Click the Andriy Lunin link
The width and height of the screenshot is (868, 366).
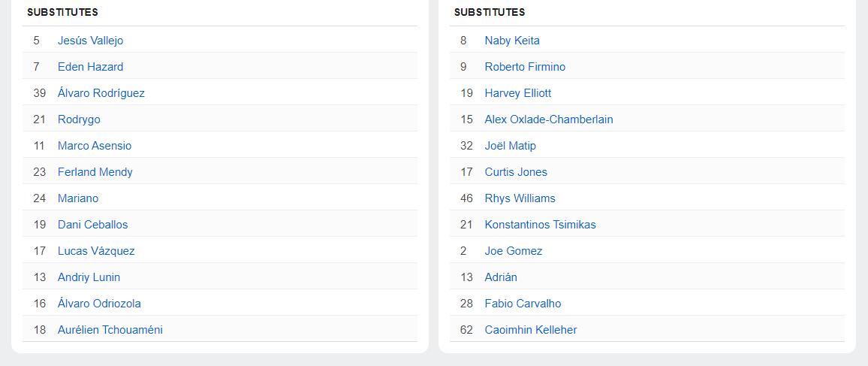(x=89, y=277)
